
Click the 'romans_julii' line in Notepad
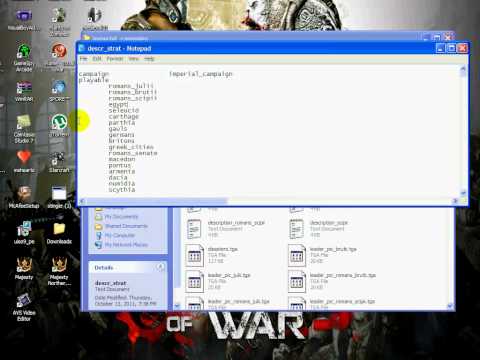tap(131, 86)
